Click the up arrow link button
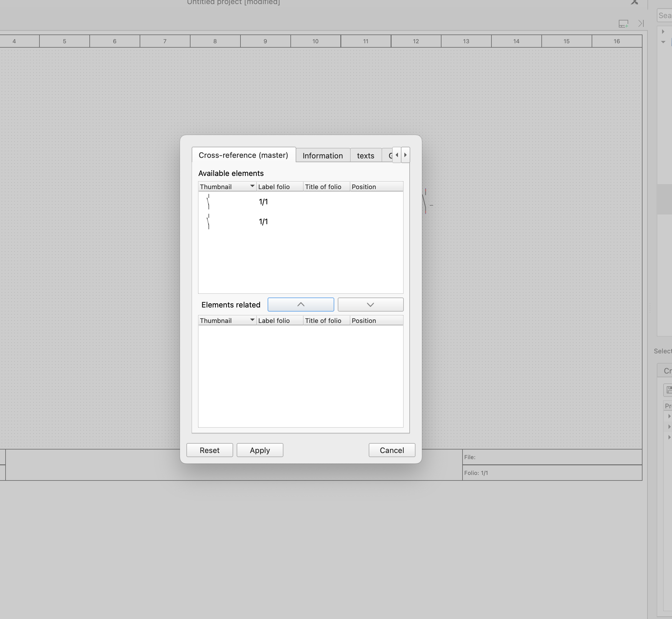 (300, 305)
